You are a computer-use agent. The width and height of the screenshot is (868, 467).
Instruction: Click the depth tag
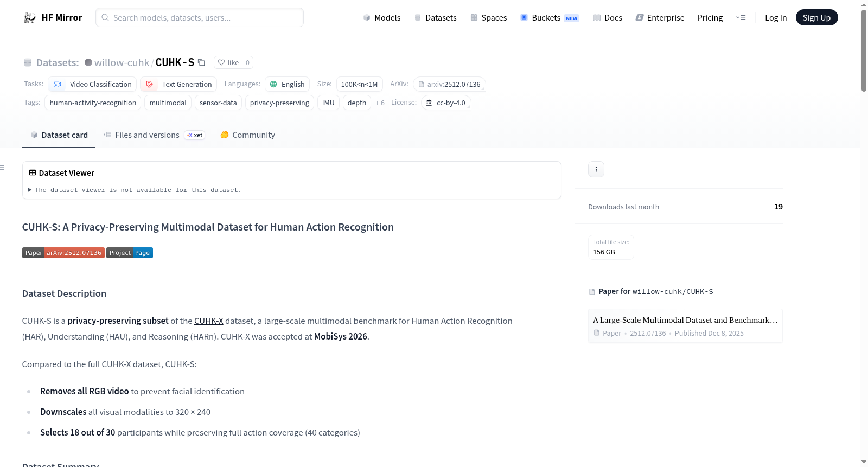click(357, 103)
